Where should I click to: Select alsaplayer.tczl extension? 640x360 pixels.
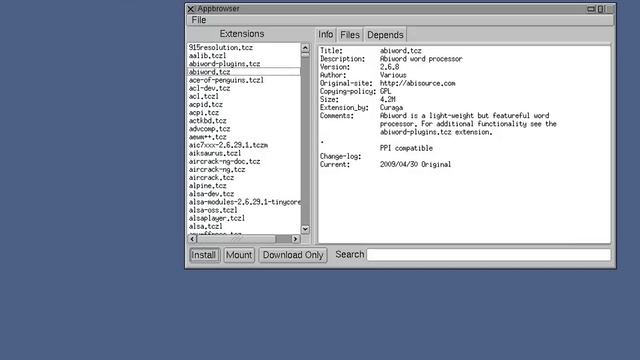[244, 218]
